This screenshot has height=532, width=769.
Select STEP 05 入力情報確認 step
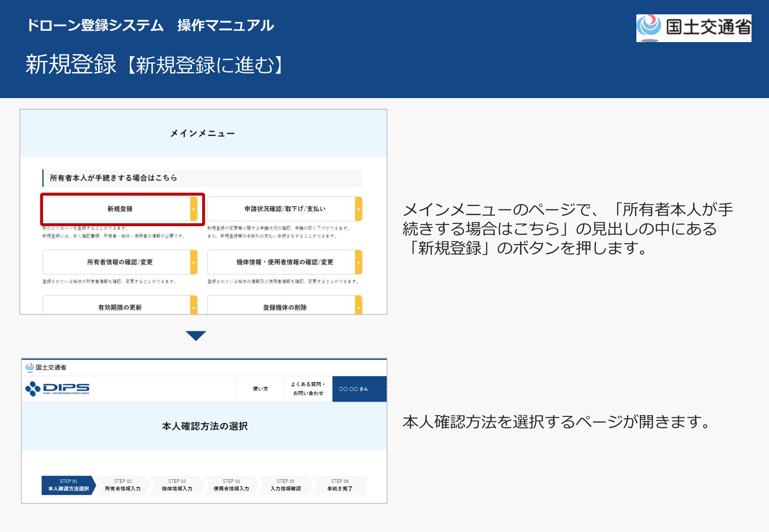(x=285, y=485)
